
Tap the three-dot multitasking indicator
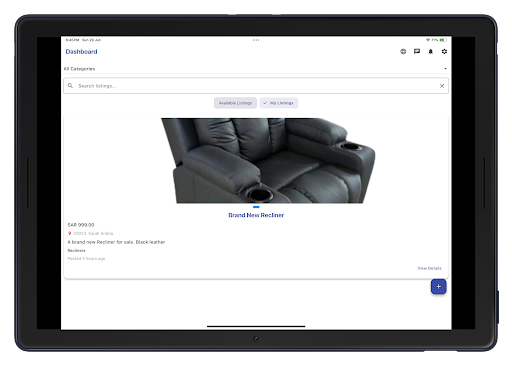256,40
